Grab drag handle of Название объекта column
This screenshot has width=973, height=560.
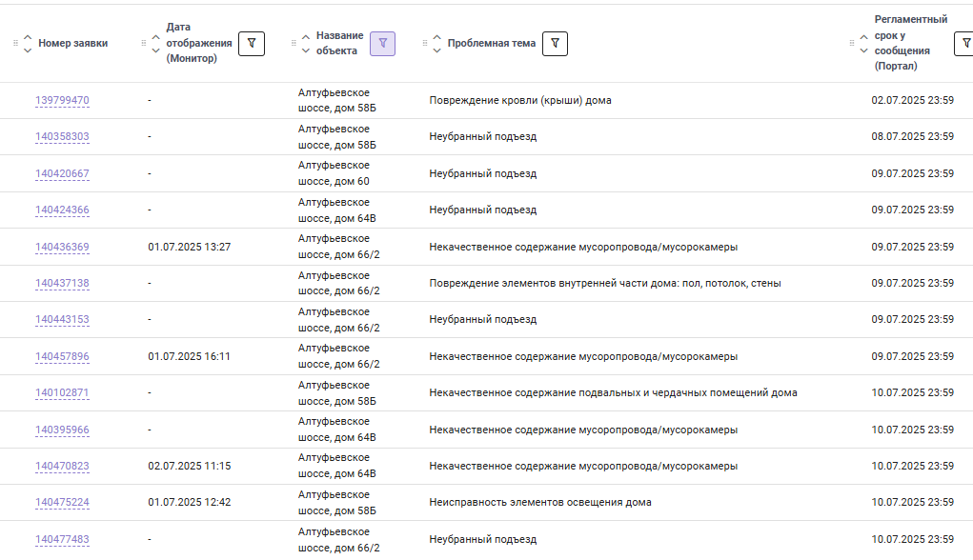(x=294, y=44)
